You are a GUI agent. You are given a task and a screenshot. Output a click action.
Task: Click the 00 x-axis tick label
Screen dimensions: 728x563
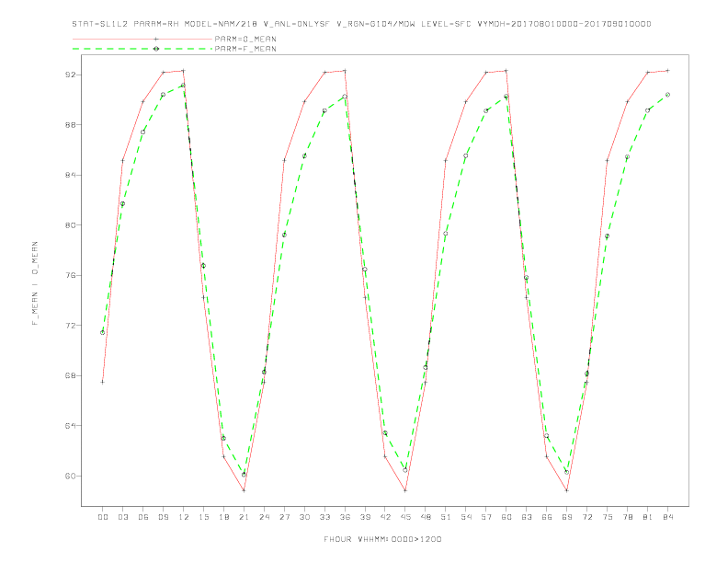103,517
